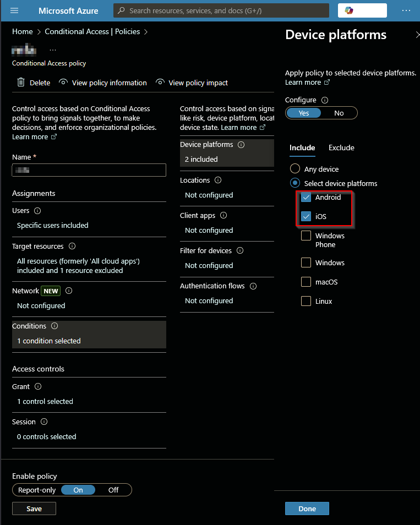Expand the Locations condition setting
This screenshot has height=525, width=420.
(209, 195)
